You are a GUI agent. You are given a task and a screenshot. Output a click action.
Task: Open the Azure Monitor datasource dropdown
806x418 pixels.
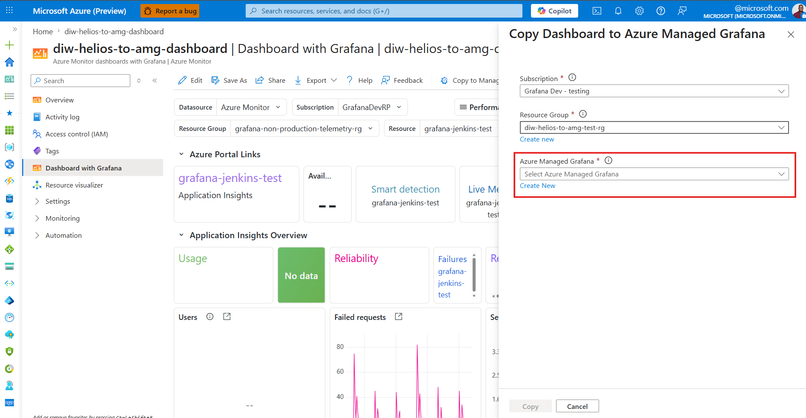[x=252, y=107]
